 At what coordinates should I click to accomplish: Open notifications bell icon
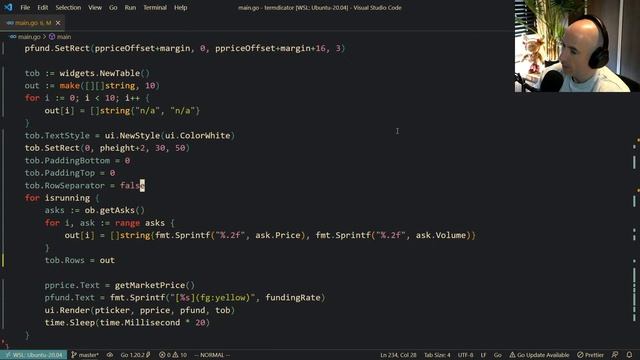pyautogui.click(x=629, y=355)
